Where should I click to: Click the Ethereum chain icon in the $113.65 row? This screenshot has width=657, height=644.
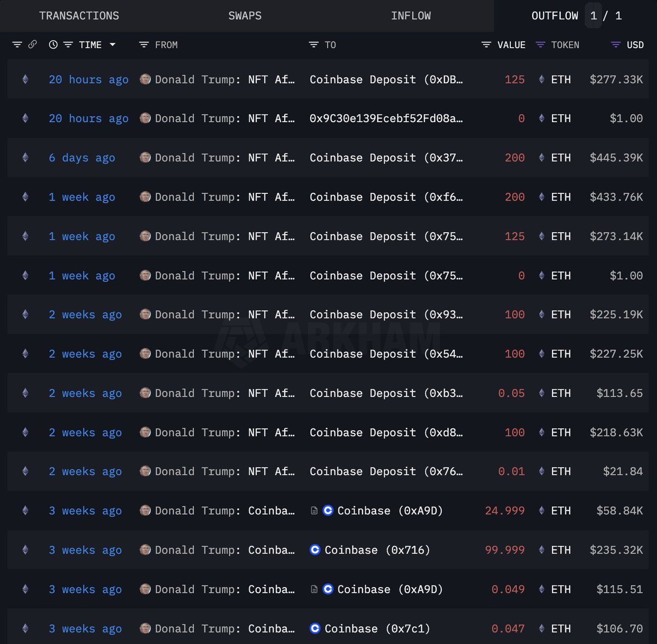click(x=25, y=393)
